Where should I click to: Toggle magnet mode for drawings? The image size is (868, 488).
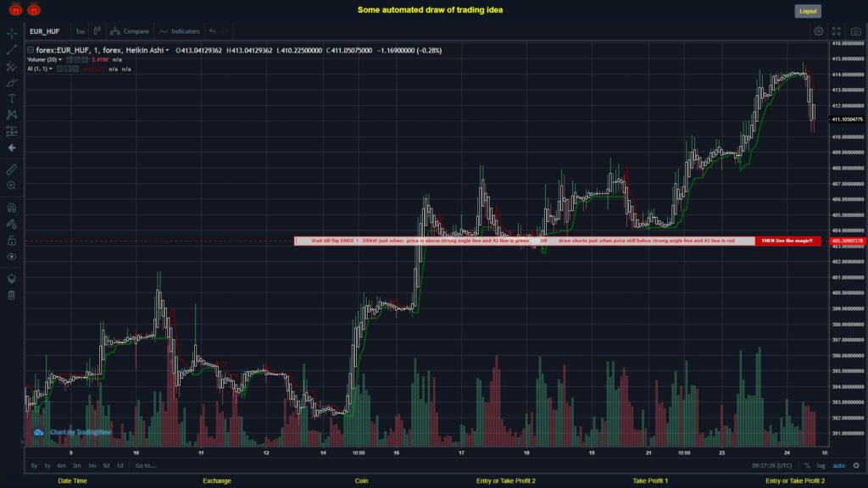coord(12,208)
